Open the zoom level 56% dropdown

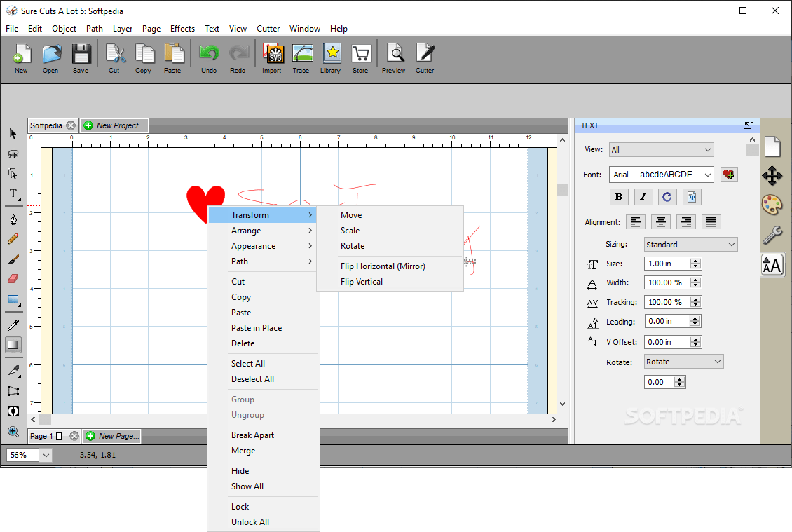click(x=46, y=455)
